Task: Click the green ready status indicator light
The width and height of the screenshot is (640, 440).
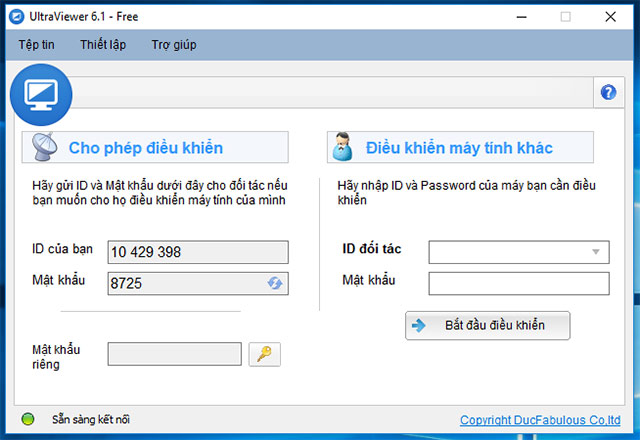Action: pos(27,420)
